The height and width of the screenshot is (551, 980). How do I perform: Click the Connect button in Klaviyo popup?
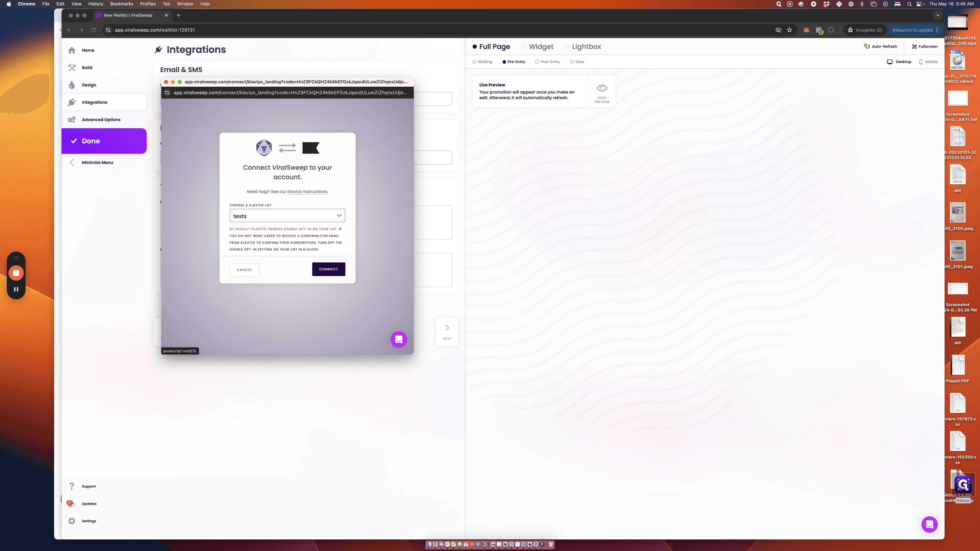[x=329, y=269]
